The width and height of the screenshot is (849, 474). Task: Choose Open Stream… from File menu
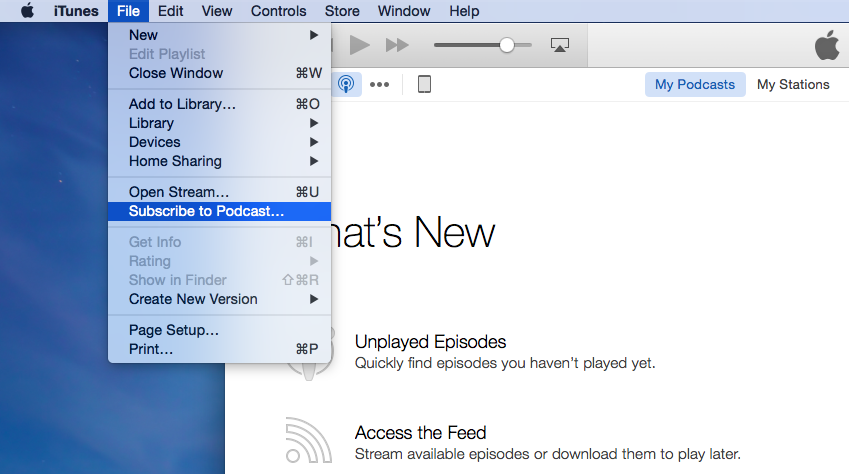coord(179,192)
